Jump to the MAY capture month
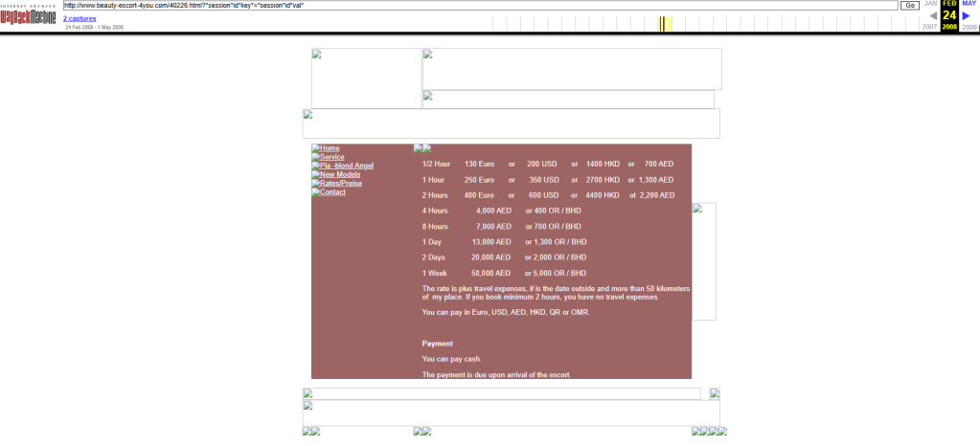This screenshot has width=980, height=446. tap(969, 4)
